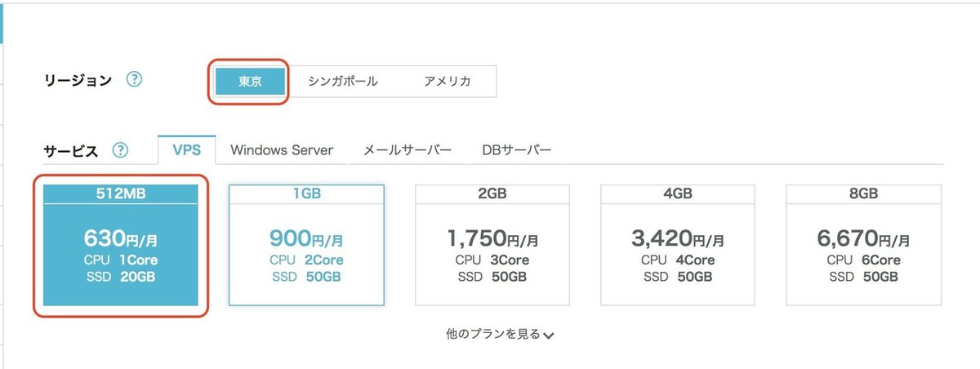Click the 8GB header label

863,193
